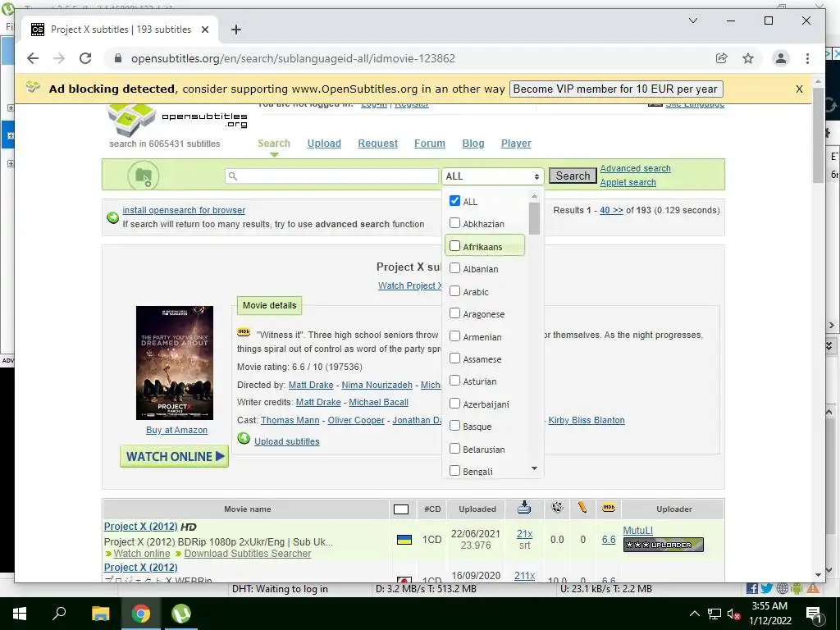
Task: Click the comments pencil column header
Action: pos(582,507)
